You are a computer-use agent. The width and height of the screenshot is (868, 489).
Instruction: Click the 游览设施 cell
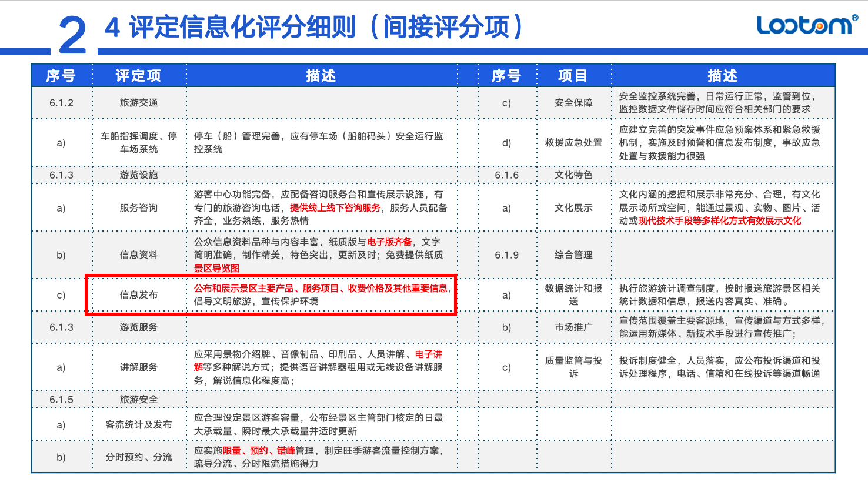click(x=139, y=175)
